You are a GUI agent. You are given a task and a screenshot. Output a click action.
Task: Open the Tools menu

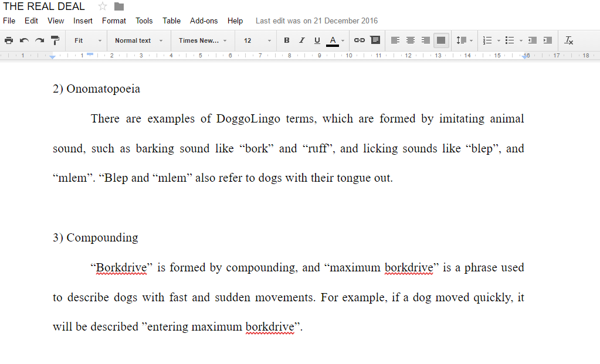coord(144,21)
